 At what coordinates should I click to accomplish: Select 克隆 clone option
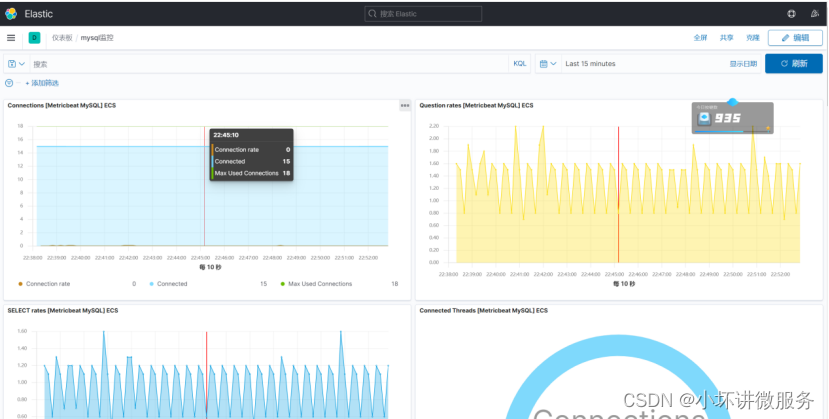coord(752,38)
